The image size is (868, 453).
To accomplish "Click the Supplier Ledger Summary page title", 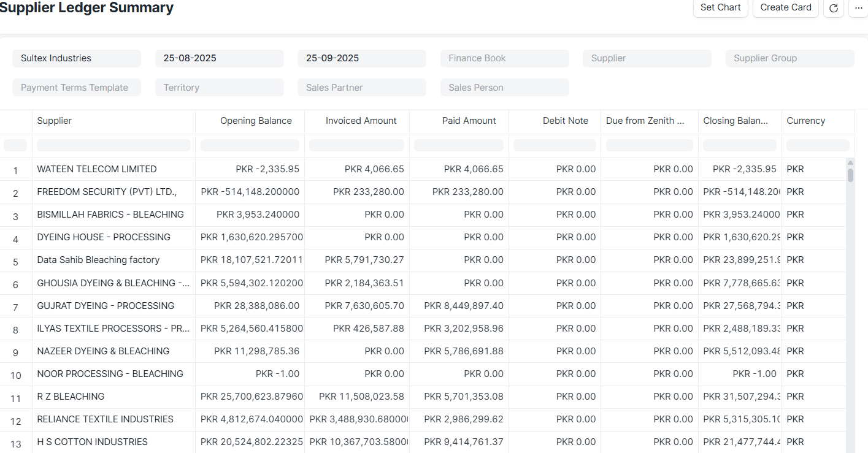I will click(86, 8).
